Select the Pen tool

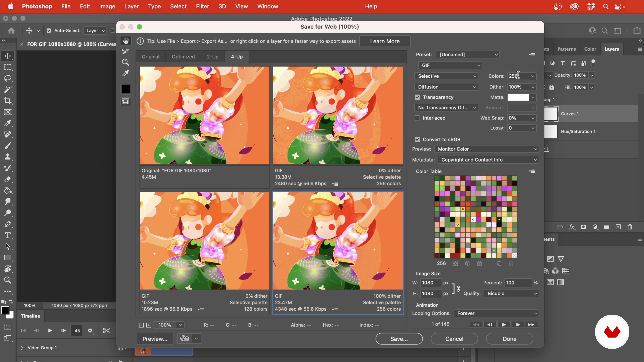[8, 224]
